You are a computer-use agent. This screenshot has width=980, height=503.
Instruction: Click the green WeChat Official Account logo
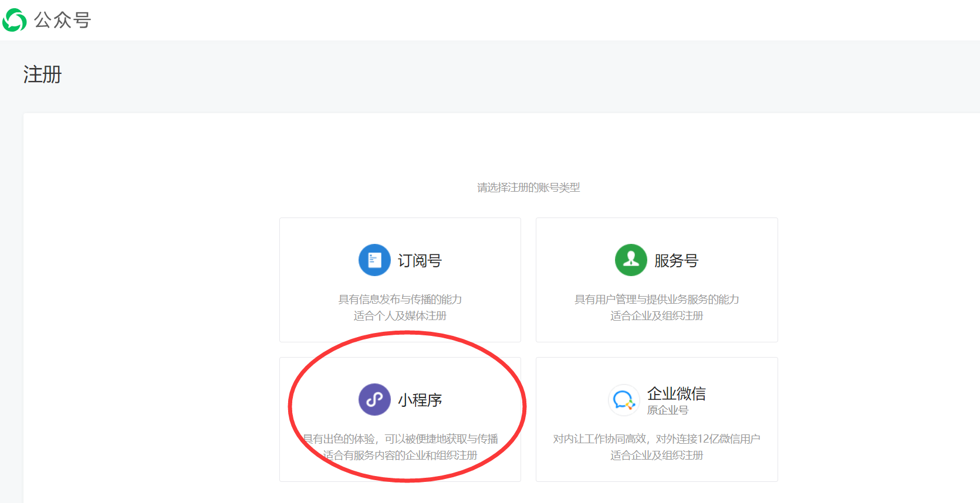click(15, 21)
